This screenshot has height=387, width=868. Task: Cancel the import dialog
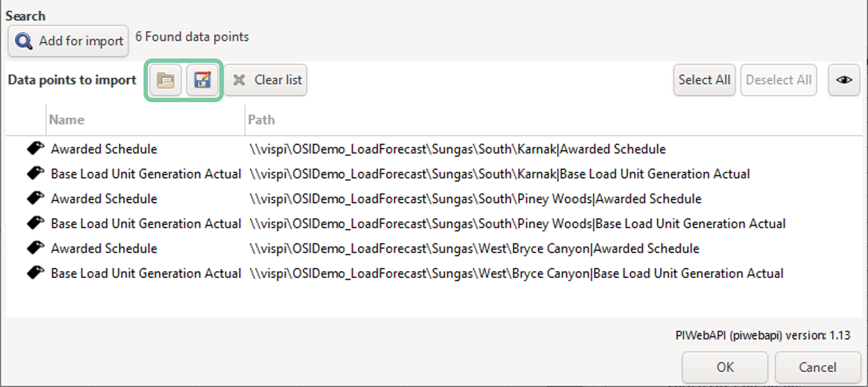tap(817, 367)
